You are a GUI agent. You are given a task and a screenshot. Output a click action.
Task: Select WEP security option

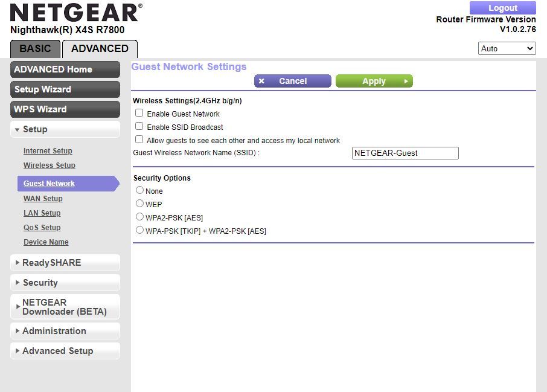pyautogui.click(x=139, y=204)
